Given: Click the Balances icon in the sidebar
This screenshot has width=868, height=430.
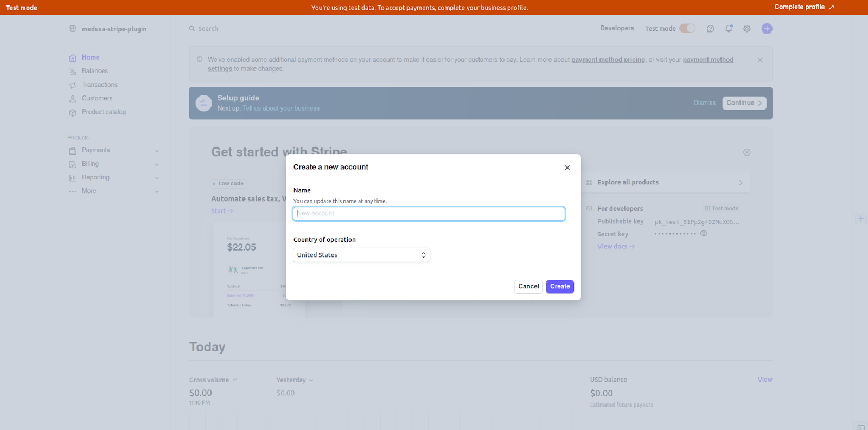Looking at the screenshot, I should [x=73, y=72].
